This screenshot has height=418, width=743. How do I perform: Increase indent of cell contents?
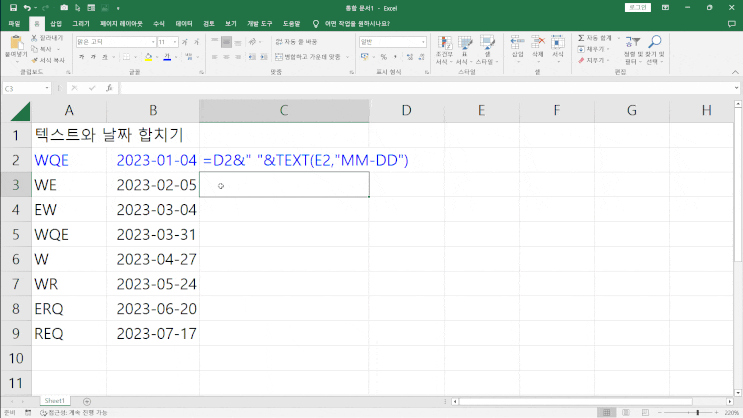pos(264,57)
